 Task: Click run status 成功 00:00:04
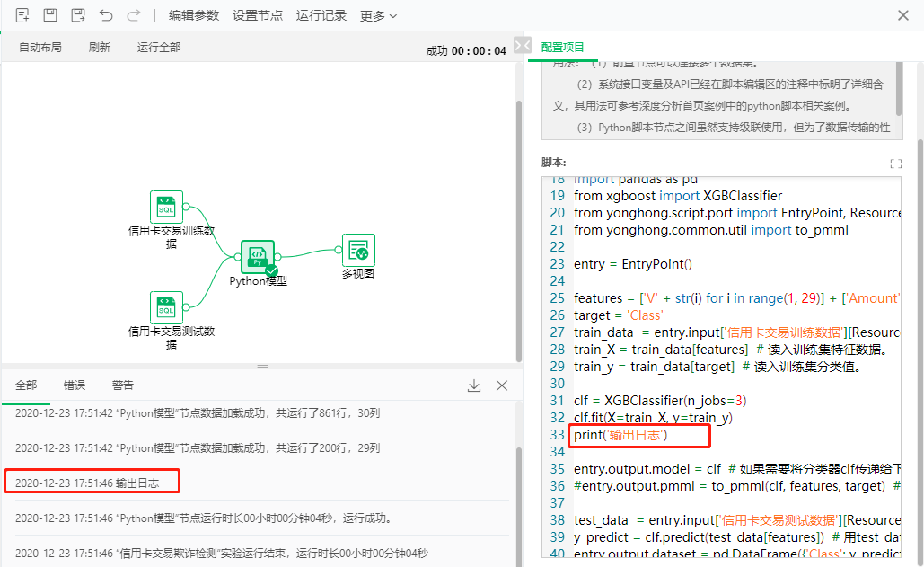coord(465,51)
